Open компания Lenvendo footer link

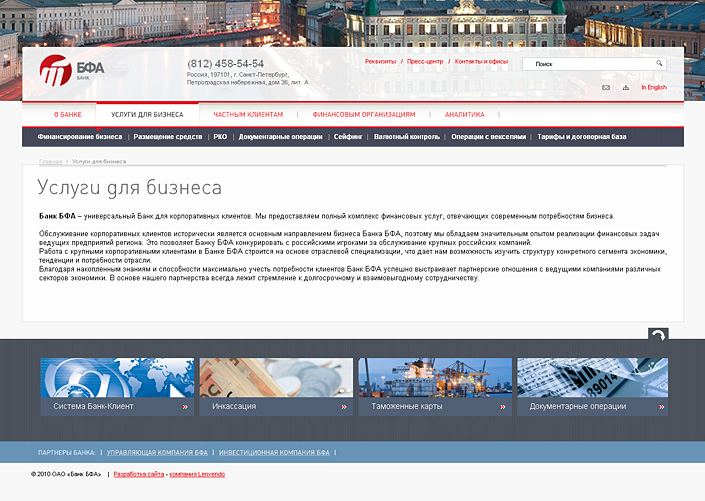pyautogui.click(x=197, y=474)
